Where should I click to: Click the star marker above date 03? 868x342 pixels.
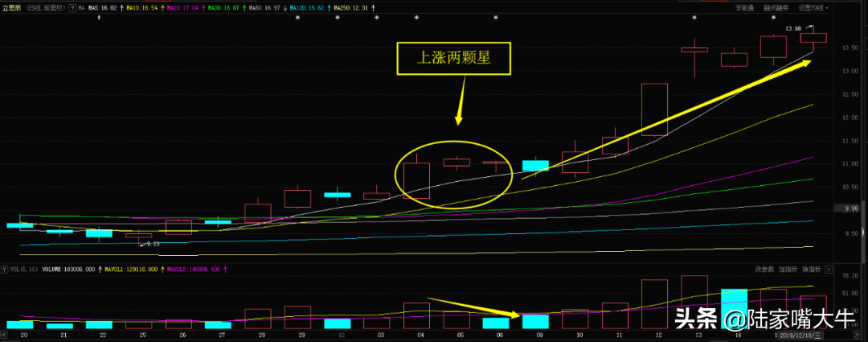click(377, 18)
